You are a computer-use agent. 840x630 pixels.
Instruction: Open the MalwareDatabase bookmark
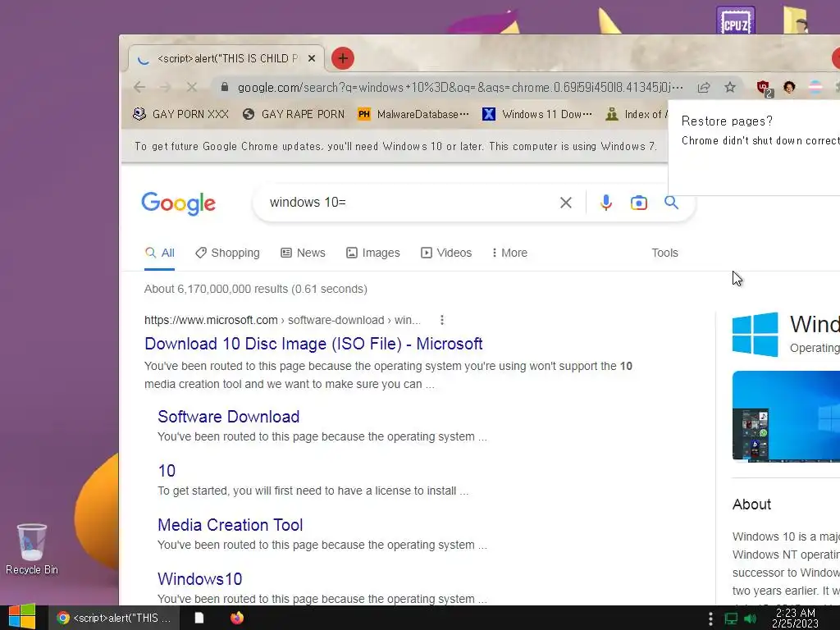tap(413, 114)
